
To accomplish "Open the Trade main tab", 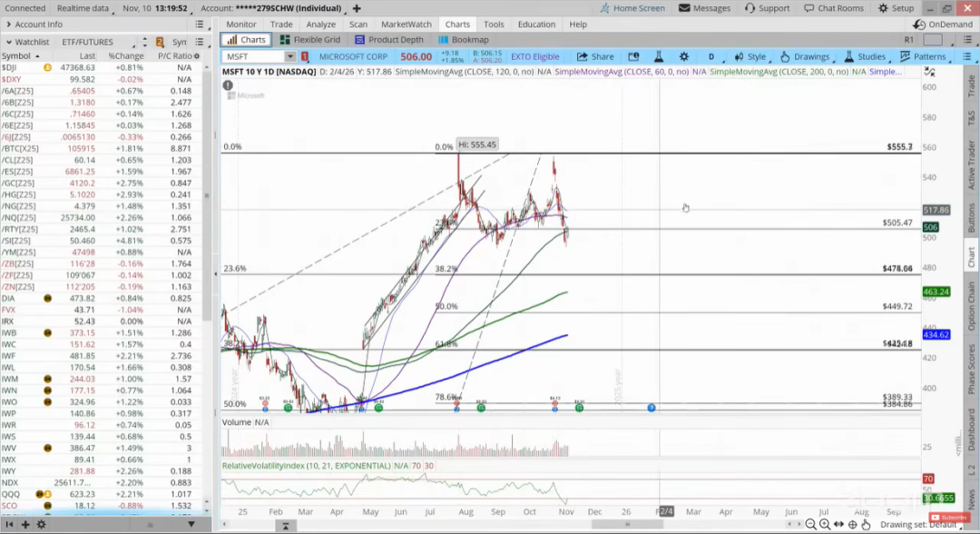I will (x=281, y=24).
